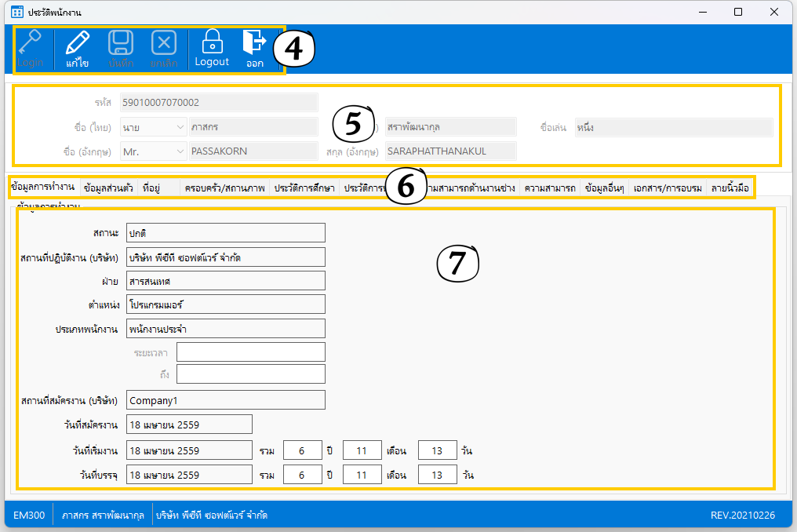Screen dimensions: 797x532
Task: Click the บันทึก save disk icon
Action: (120, 42)
